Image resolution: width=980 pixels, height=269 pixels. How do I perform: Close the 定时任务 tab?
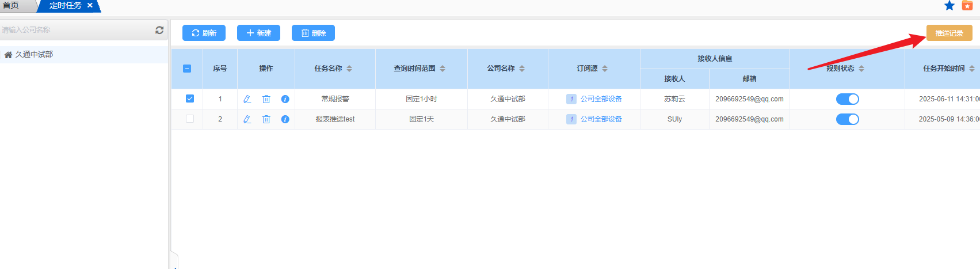click(x=90, y=5)
